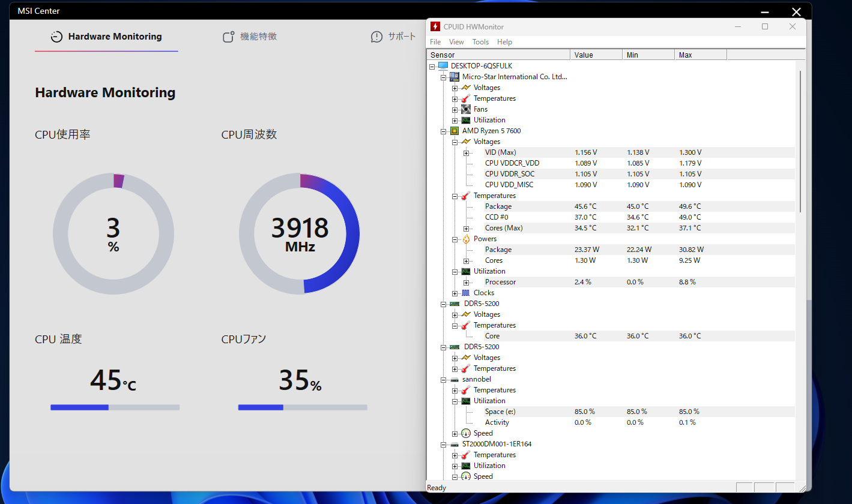
Task: Click the Min column header
Action: 648,55
